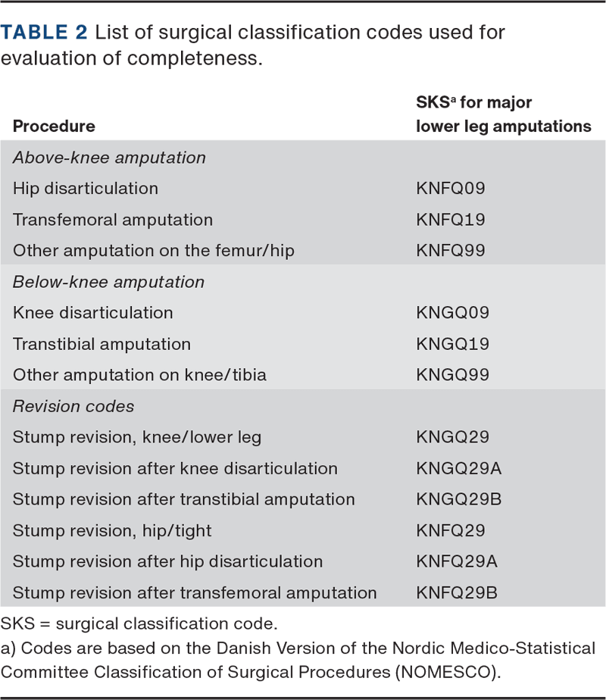Select the Above-knee amputation section heading

109,158
